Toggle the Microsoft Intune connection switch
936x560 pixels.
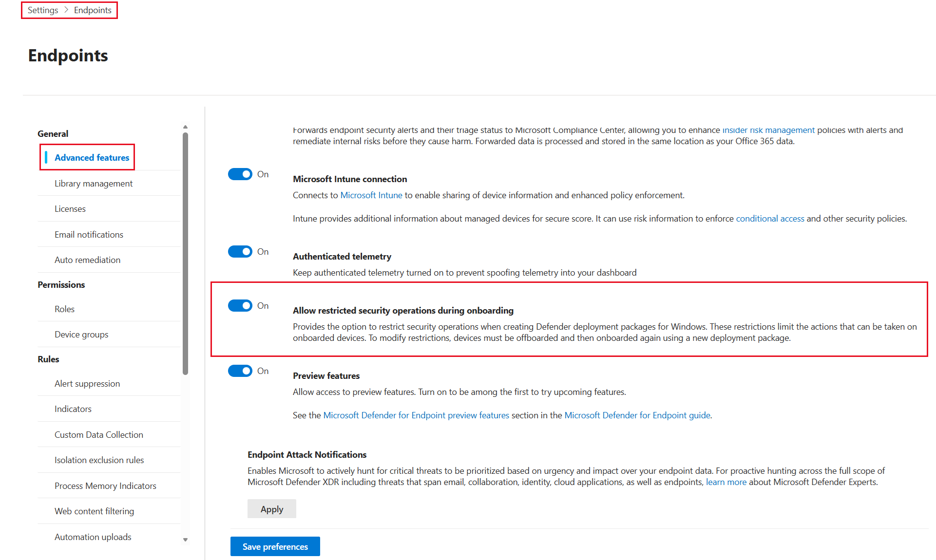tap(240, 174)
